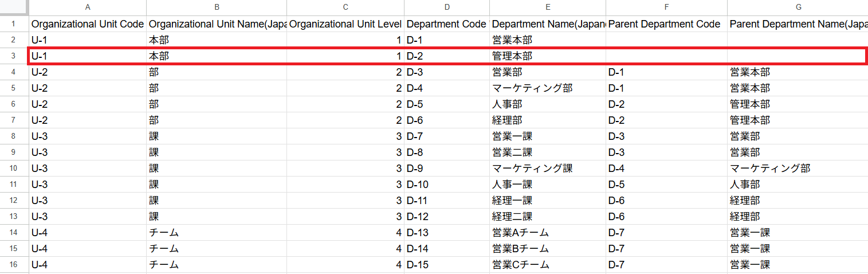868x274 pixels.
Task: Select the column A header
Action: [88, 7]
